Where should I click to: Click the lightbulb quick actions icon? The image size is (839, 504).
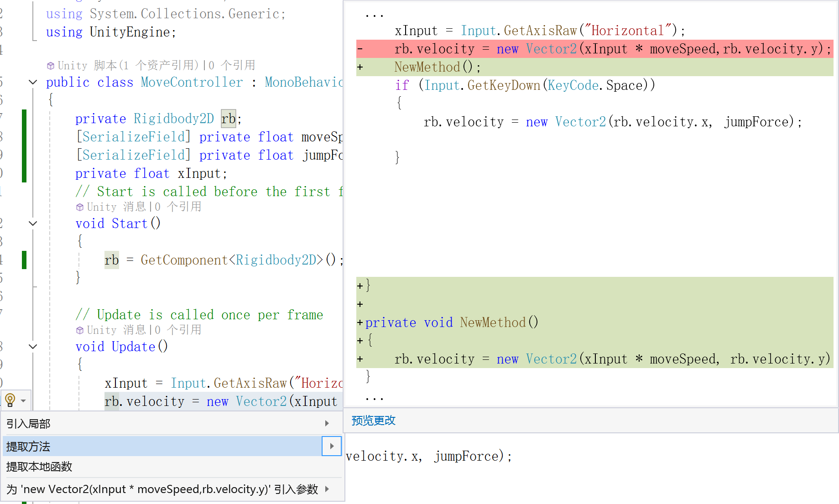coord(10,400)
